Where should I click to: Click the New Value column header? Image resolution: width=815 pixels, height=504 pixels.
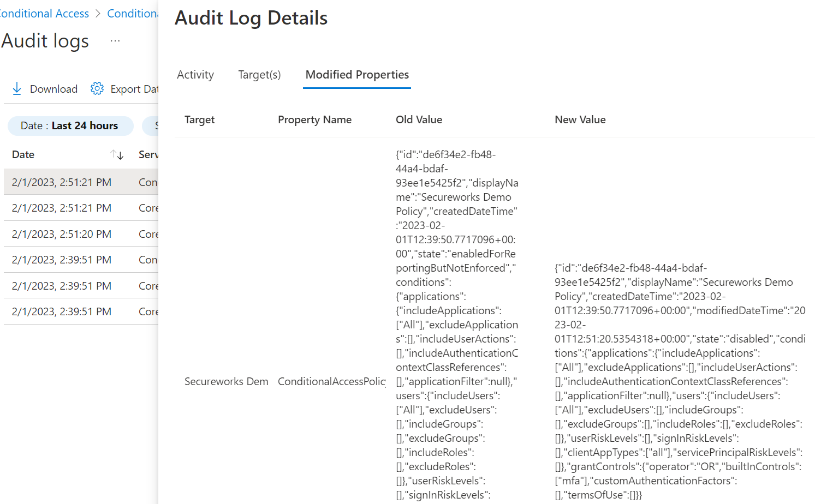(580, 119)
